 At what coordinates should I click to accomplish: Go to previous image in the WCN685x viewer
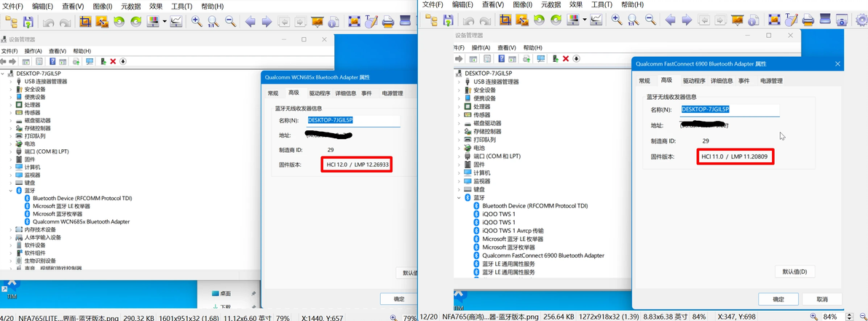point(250,22)
